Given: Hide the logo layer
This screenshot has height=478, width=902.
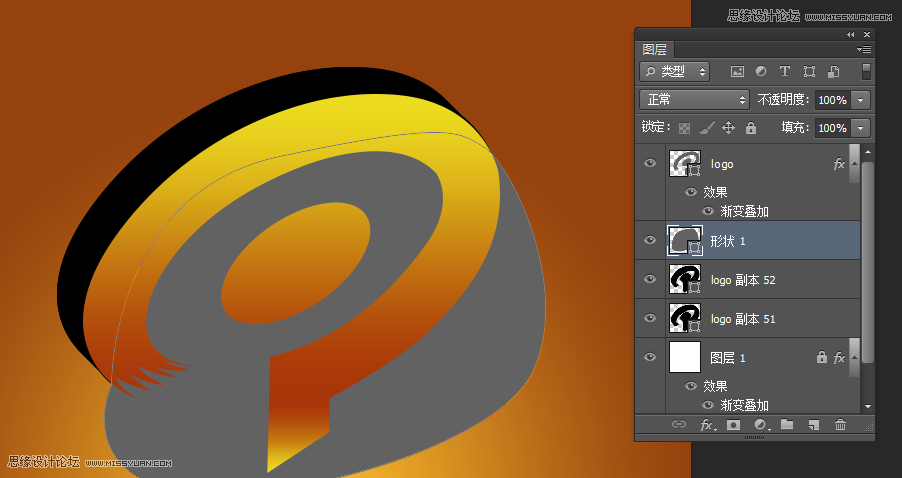Looking at the screenshot, I should (x=650, y=163).
